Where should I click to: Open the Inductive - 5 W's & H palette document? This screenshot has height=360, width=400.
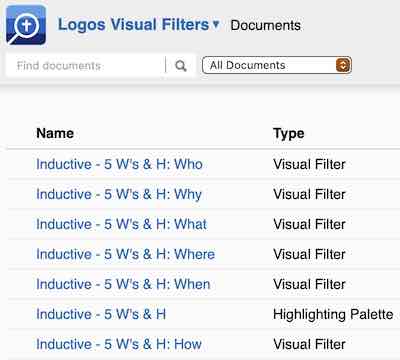[101, 314]
